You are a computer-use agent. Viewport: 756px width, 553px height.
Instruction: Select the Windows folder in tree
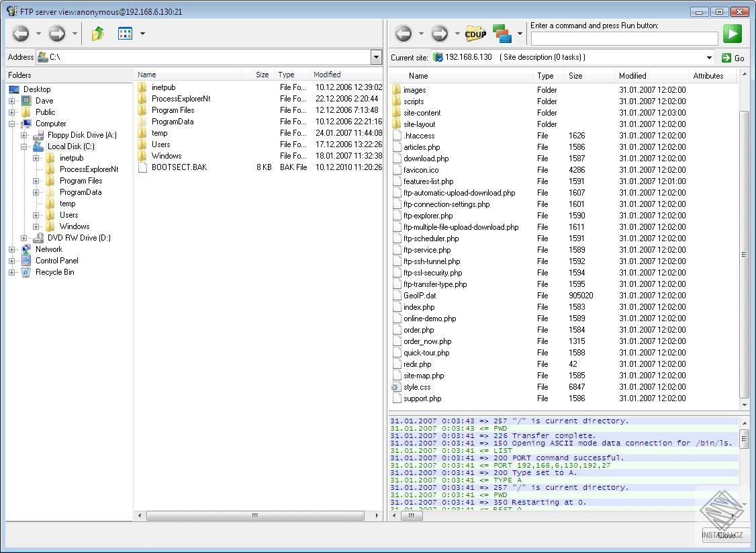tap(74, 226)
